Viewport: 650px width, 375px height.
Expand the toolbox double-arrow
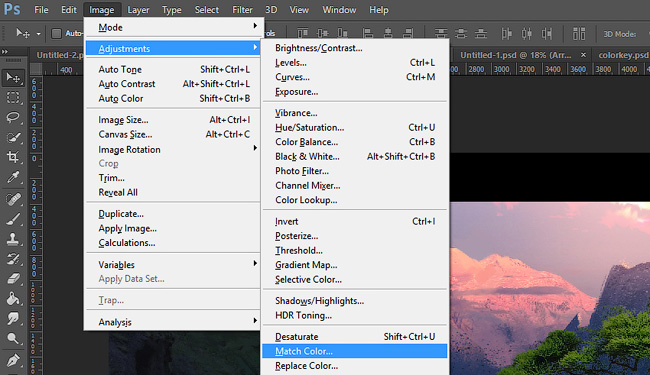[5, 52]
